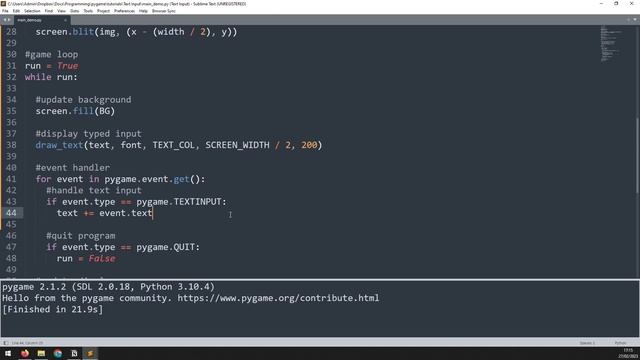Open the Find menu
The width and height of the screenshot is (640, 360).
pyautogui.click(x=49, y=11)
